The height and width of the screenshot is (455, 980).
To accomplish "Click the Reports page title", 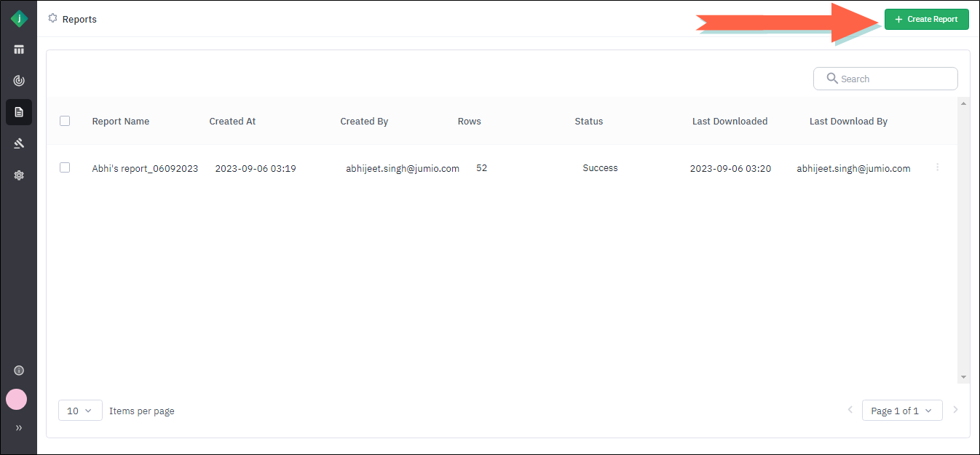I will point(79,19).
